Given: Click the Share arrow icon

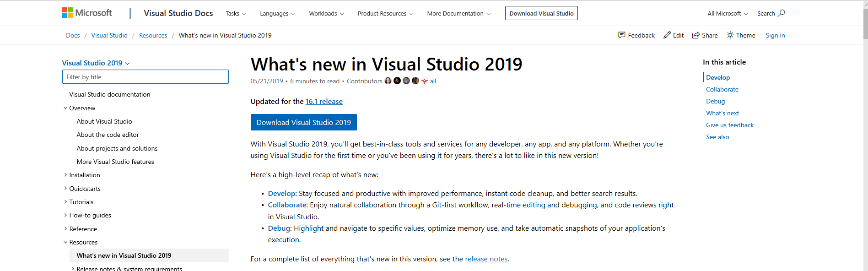Looking at the screenshot, I should (x=695, y=35).
